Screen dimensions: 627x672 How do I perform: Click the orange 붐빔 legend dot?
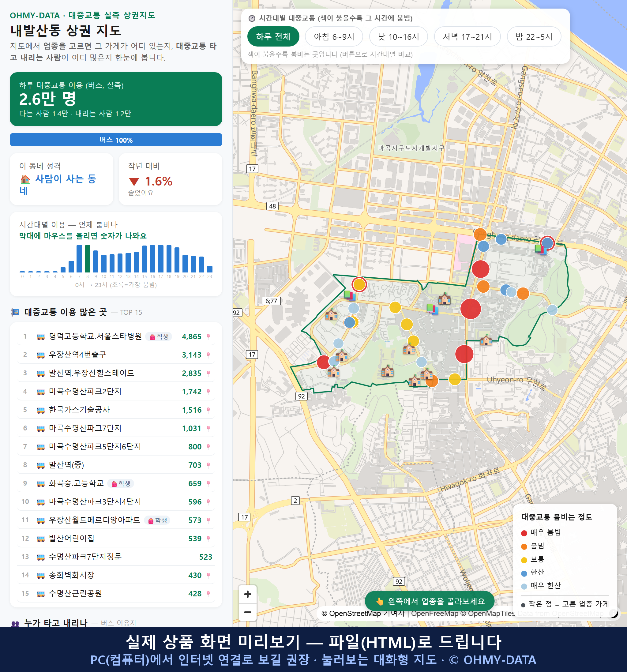[x=524, y=546]
